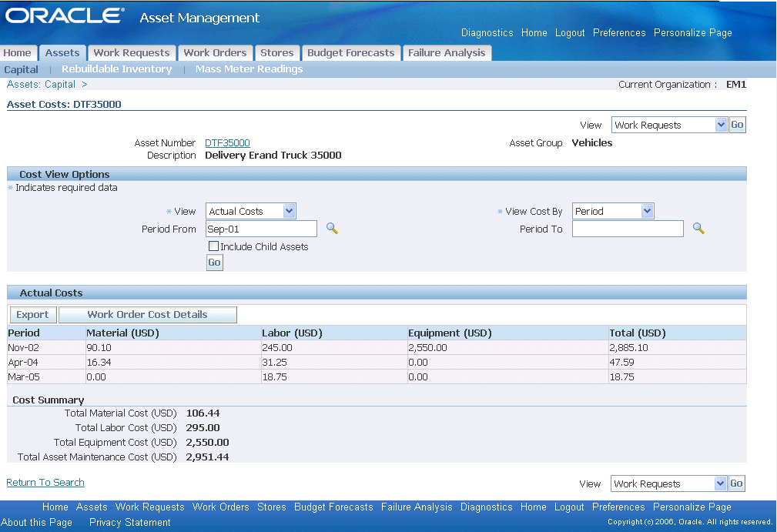The width and height of the screenshot is (777, 532).
Task: Open Diagnostics in the top header
Action: coord(487,32)
